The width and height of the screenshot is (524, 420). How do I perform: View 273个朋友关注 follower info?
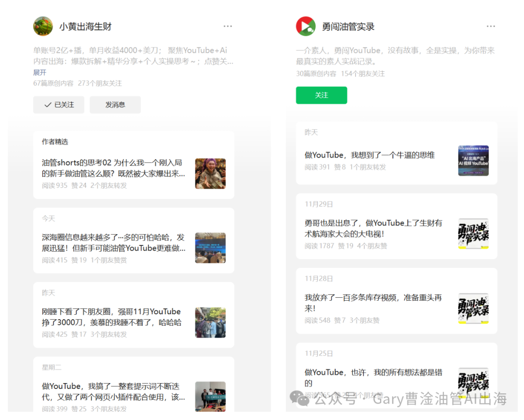99,83
